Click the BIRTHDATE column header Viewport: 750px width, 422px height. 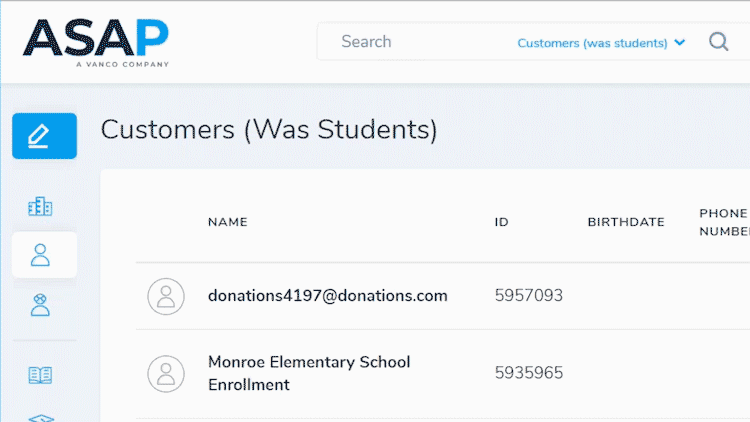click(x=626, y=222)
